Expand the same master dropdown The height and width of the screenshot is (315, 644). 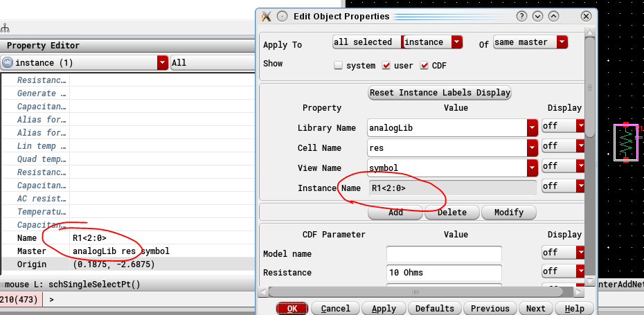[x=562, y=42]
